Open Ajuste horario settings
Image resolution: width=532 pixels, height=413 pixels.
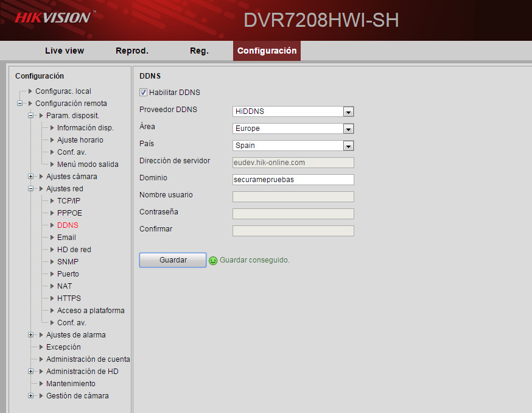(80, 140)
